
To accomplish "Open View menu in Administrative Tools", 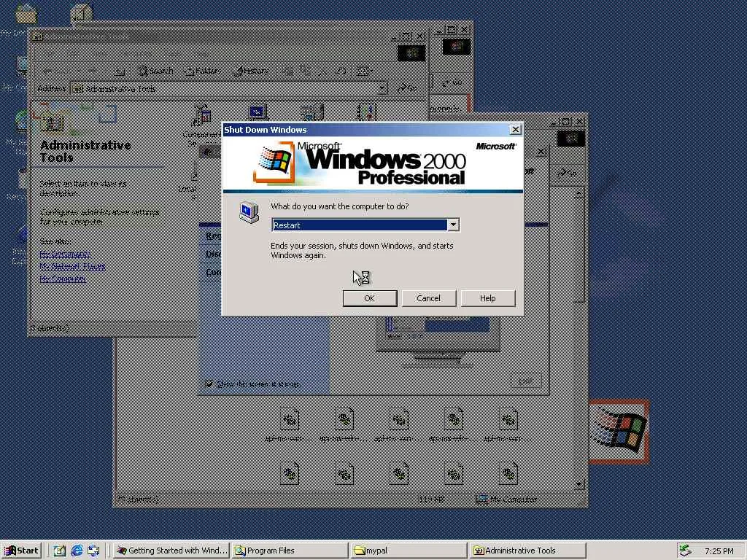I will pyautogui.click(x=101, y=53).
